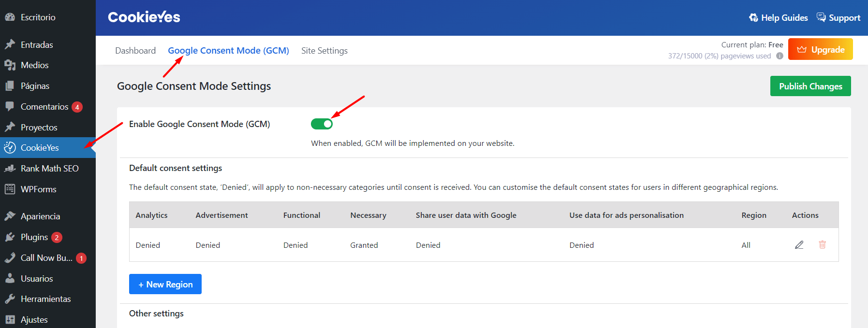Open Ajustes menu item
This screenshot has width=868, height=328.
(x=48, y=319)
